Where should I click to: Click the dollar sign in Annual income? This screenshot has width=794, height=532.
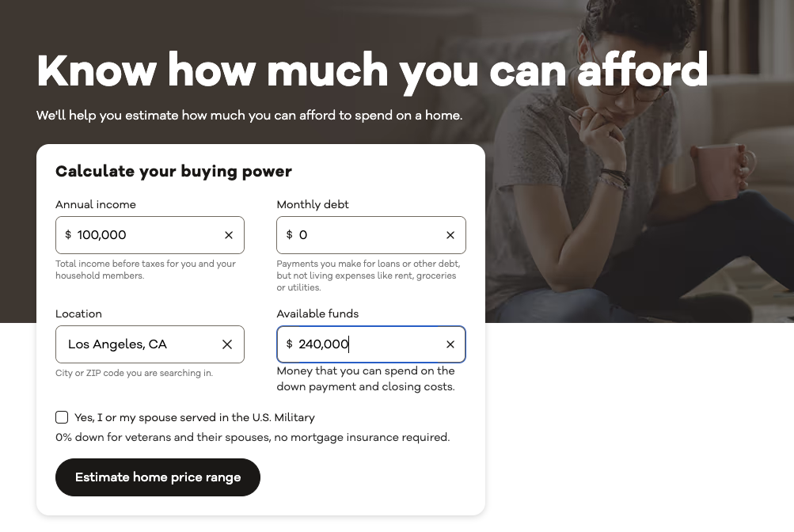point(68,235)
